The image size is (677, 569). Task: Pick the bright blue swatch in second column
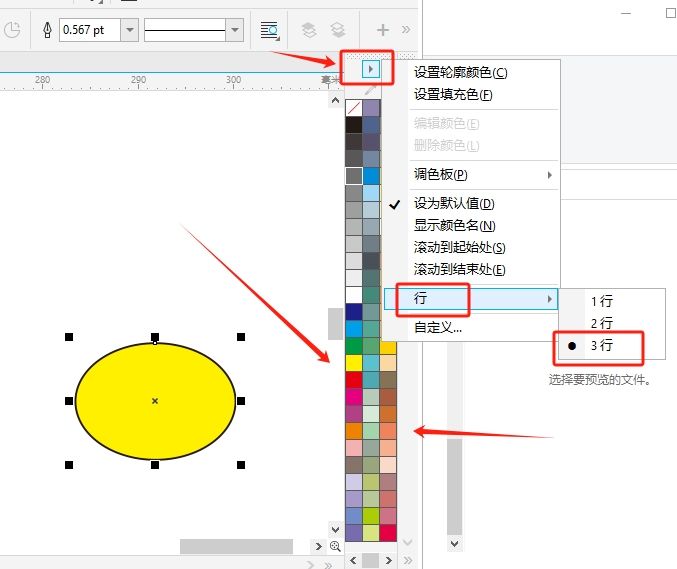click(x=371, y=176)
